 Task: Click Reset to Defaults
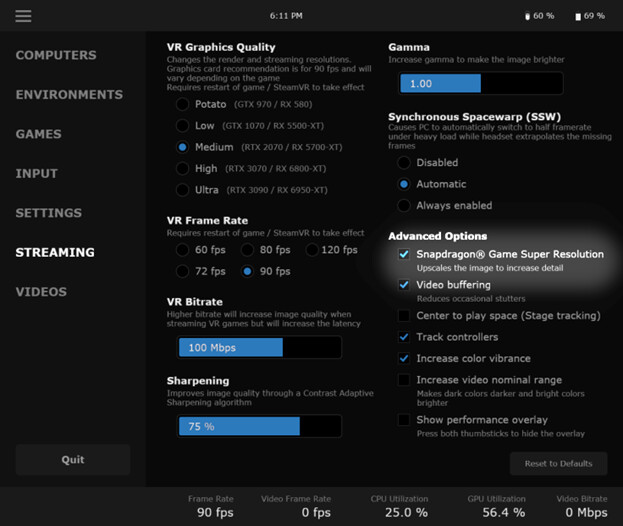[x=559, y=464]
